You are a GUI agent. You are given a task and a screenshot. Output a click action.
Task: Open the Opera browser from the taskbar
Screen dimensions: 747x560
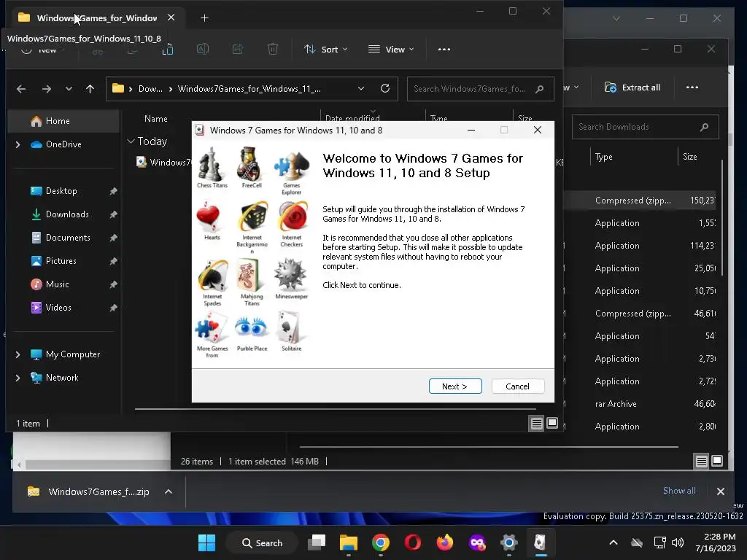413,542
